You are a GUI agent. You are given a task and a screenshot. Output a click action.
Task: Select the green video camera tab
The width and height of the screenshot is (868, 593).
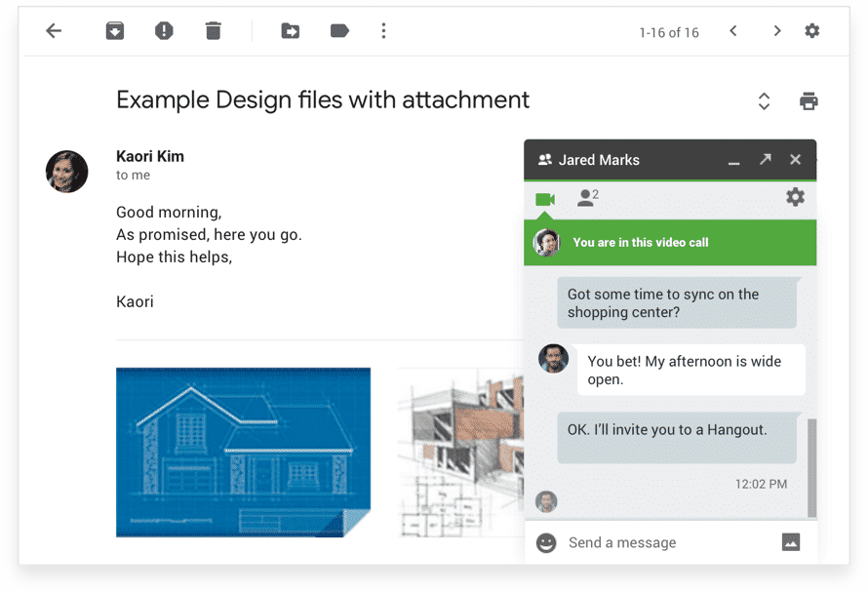tap(545, 199)
